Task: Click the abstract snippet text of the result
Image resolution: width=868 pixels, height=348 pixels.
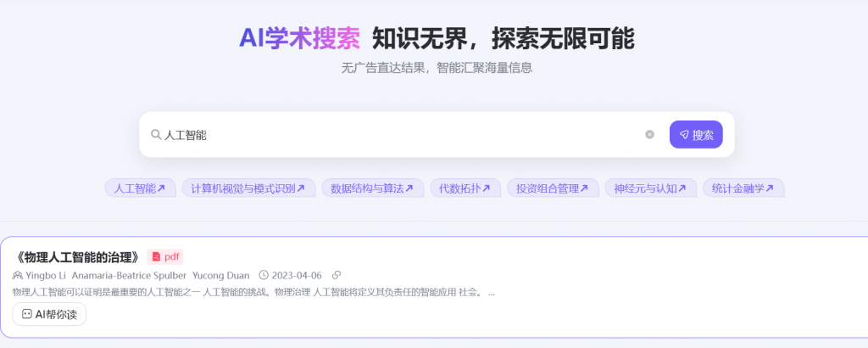Action: click(x=253, y=293)
